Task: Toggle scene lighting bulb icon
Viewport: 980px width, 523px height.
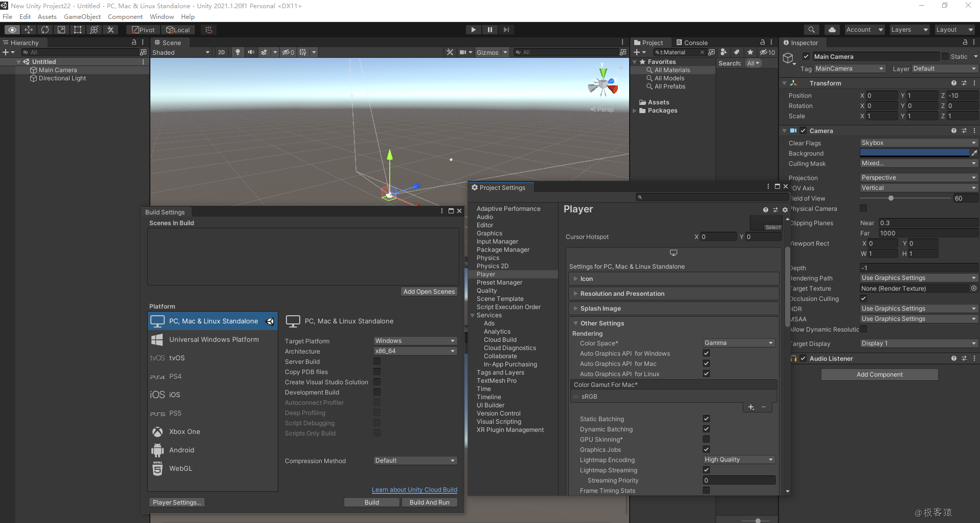Action: [238, 52]
